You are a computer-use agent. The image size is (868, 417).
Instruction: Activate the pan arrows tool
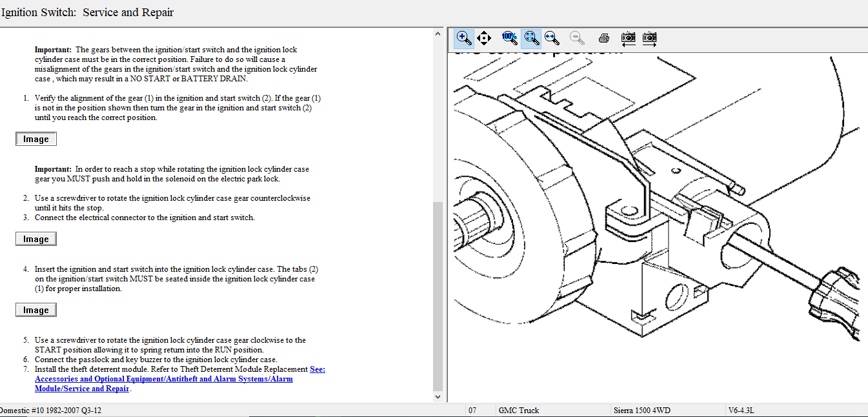[484, 38]
